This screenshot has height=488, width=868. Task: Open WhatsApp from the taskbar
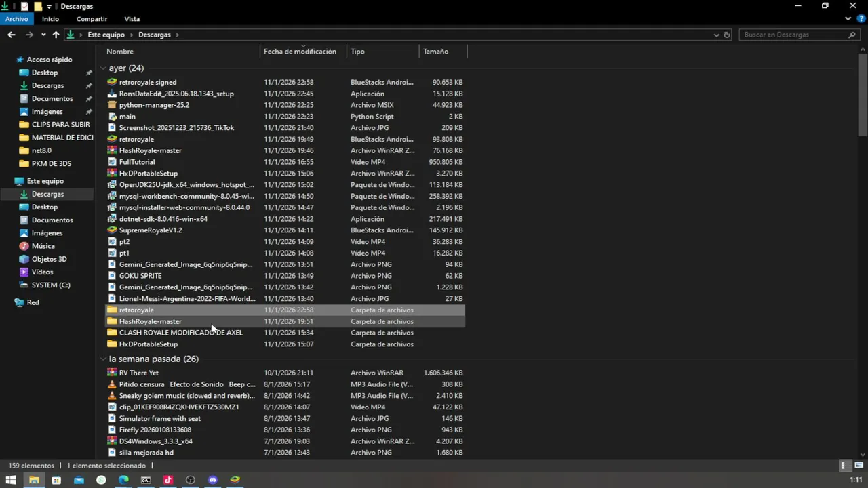[x=101, y=480]
